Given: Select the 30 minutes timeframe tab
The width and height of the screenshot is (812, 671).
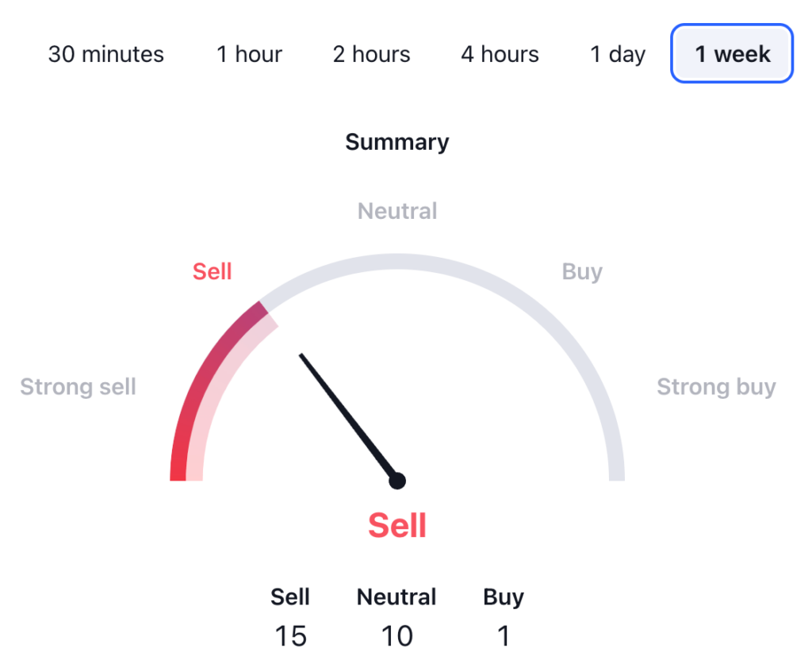Looking at the screenshot, I should tap(106, 55).
